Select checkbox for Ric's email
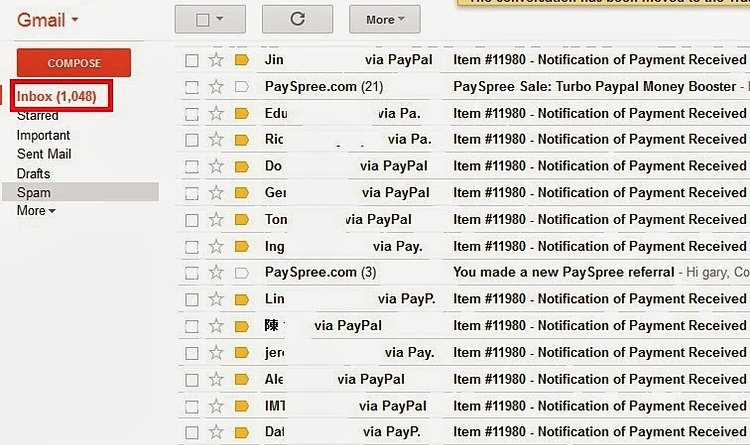The height and width of the screenshot is (445, 750). tap(192, 140)
